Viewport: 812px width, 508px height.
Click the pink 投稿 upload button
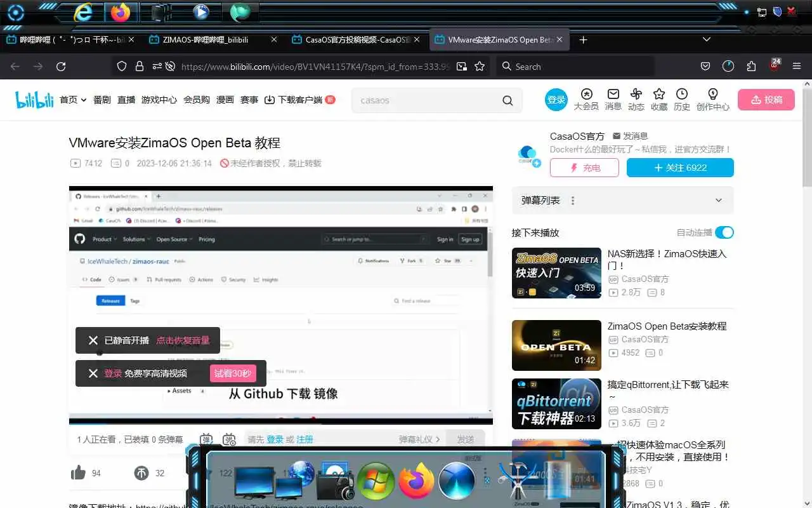[766, 100]
